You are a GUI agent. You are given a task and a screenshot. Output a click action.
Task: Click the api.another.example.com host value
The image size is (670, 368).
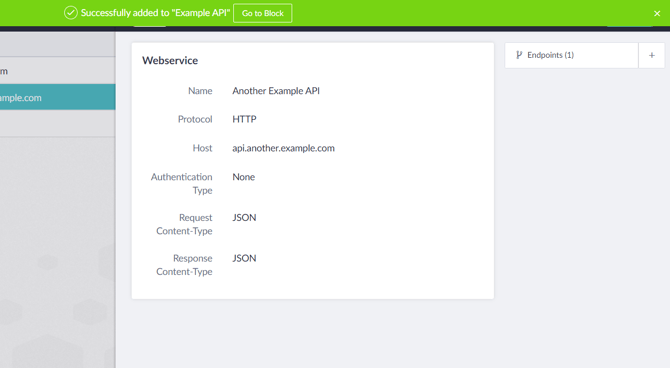click(x=283, y=148)
